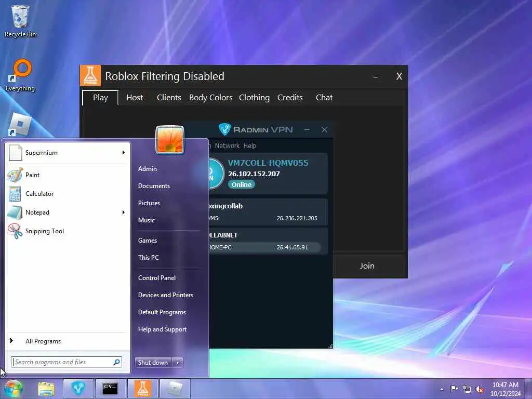Select the Play tab

(x=100, y=98)
